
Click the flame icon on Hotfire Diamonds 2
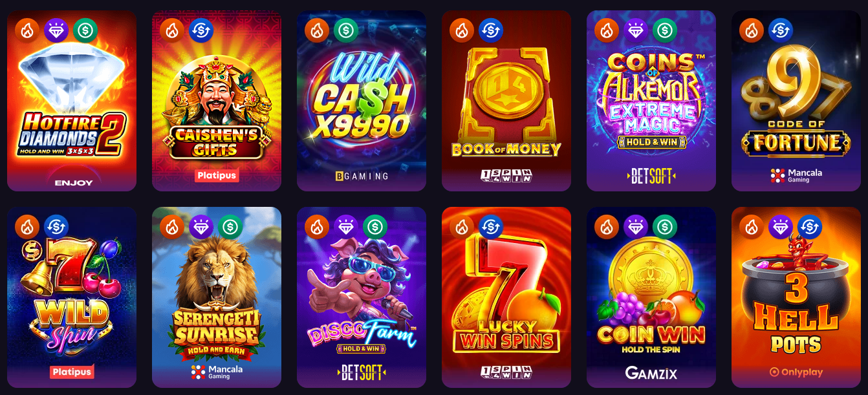tap(27, 30)
